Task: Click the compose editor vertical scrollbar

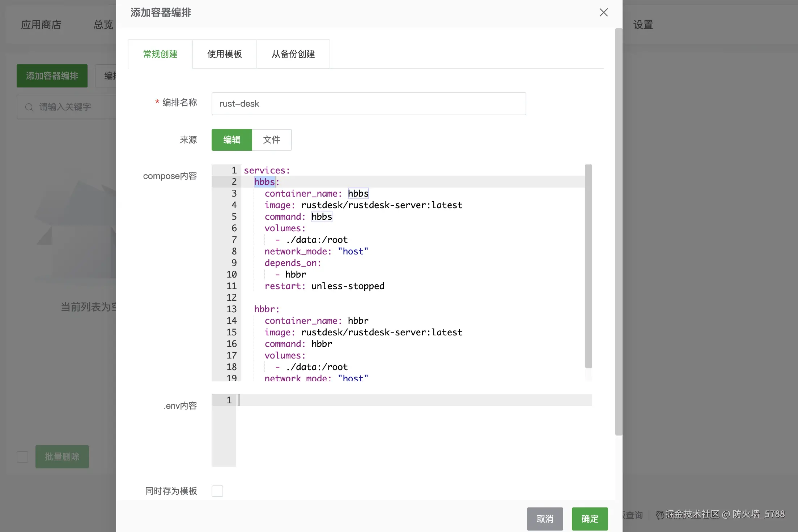Action: [x=588, y=266]
